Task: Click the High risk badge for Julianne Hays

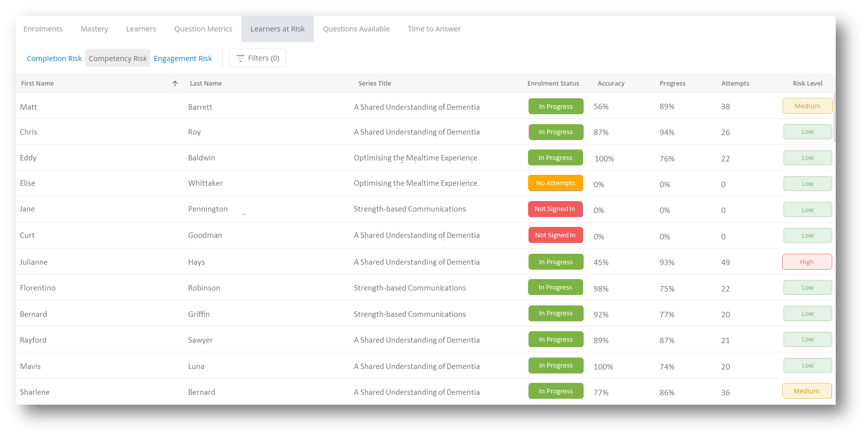Action: 806,262
